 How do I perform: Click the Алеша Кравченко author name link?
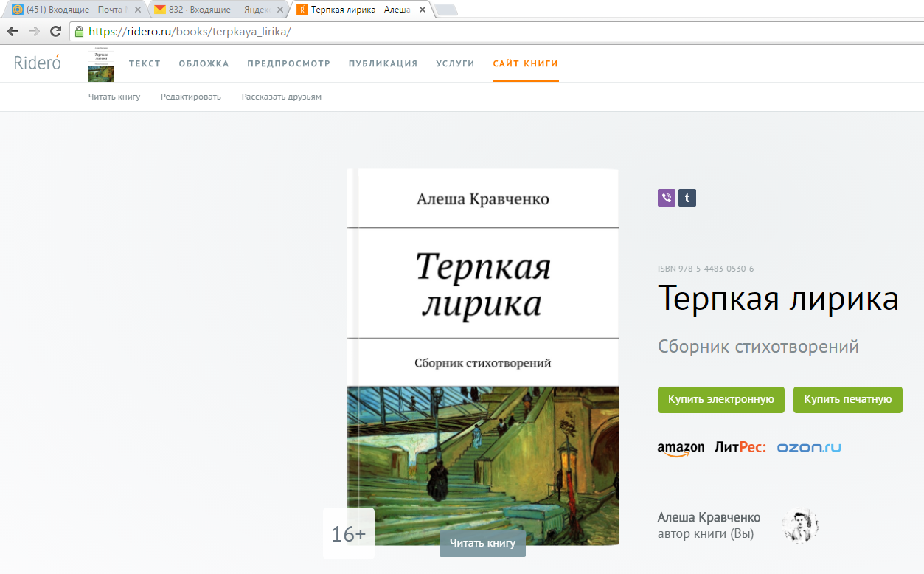click(709, 517)
